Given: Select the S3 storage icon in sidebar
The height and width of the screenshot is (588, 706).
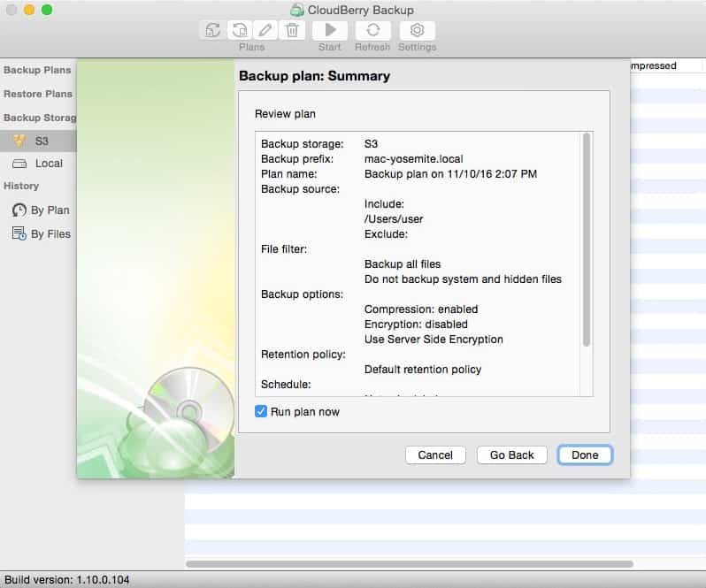Looking at the screenshot, I should [x=19, y=141].
